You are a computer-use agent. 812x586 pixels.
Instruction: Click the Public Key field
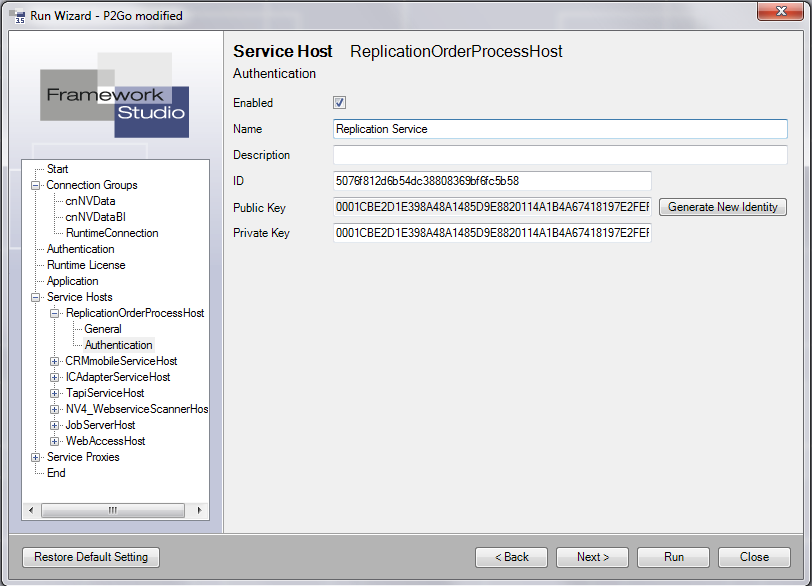pyautogui.click(x=492, y=207)
